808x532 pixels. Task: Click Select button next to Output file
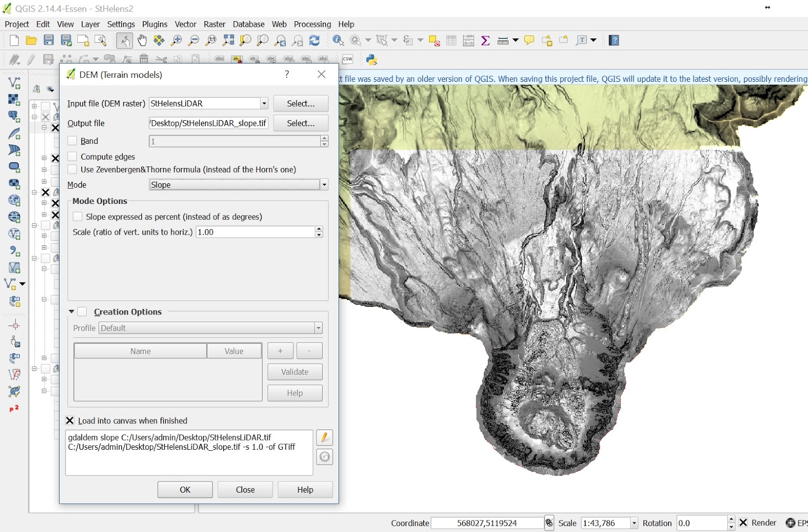click(x=300, y=123)
